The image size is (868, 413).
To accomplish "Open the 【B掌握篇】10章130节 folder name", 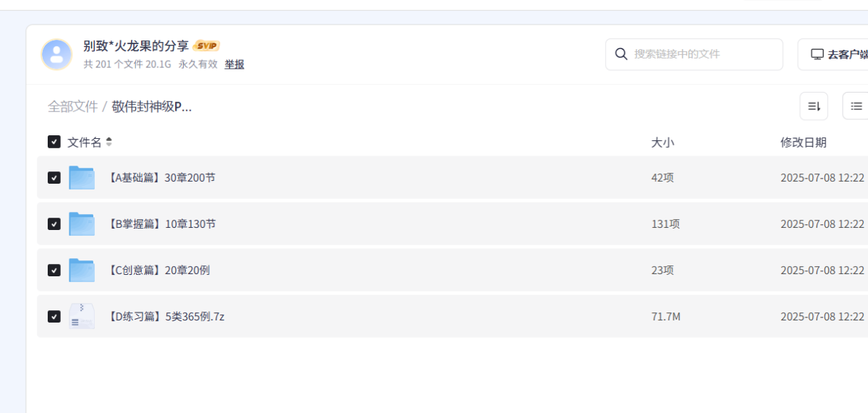I will click(x=161, y=223).
